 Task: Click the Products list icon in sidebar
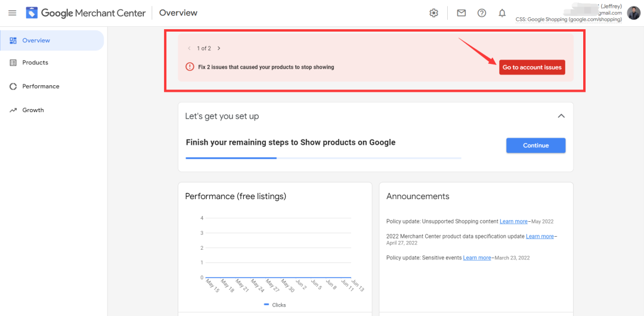(x=13, y=63)
